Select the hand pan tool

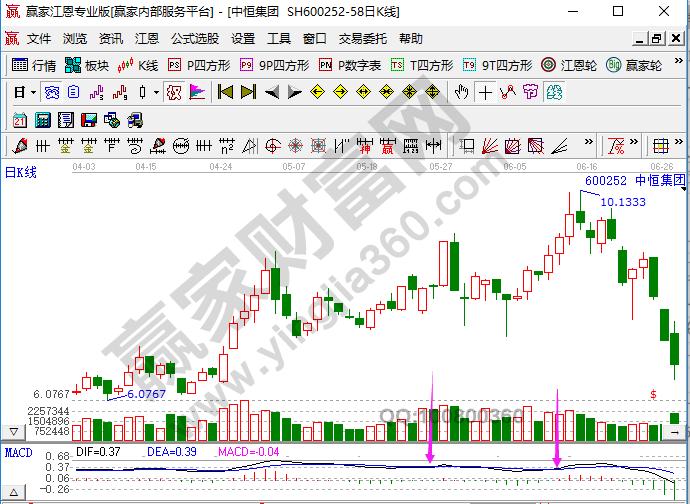(461, 93)
